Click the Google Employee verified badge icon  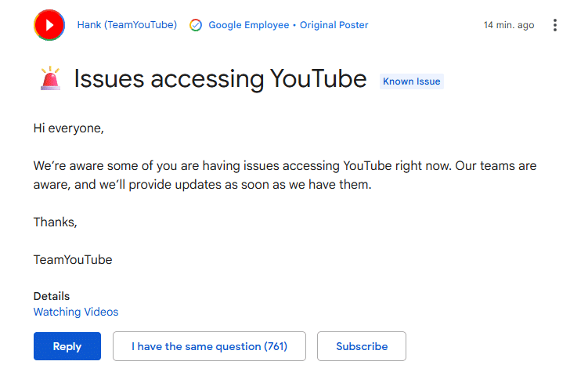(x=196, y=25)
